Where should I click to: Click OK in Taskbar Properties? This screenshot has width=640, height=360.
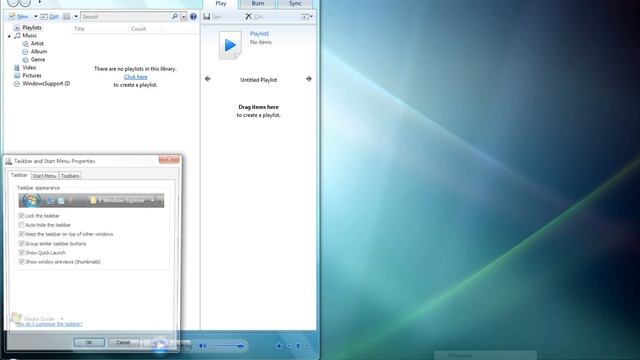point(89,342)
